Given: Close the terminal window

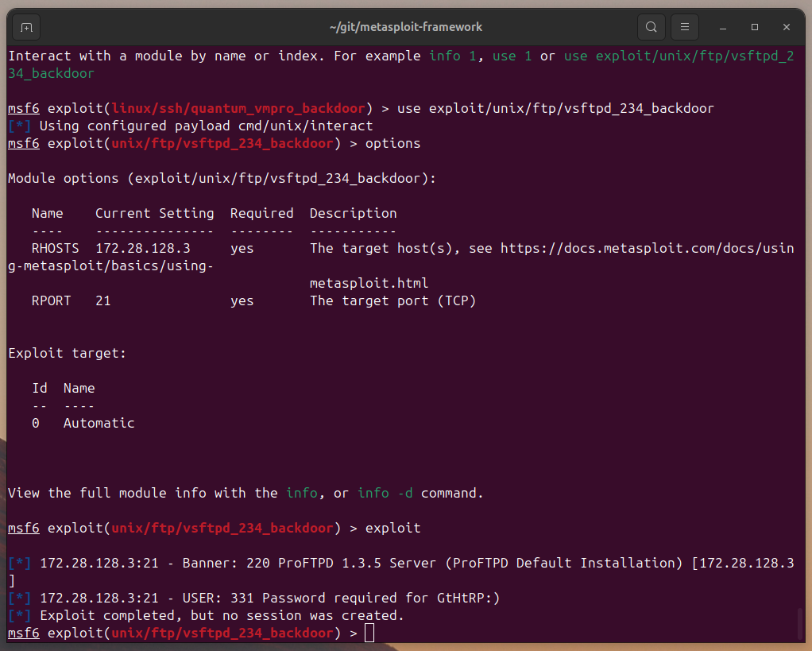Looking at the screenshot, I should 786,27.
